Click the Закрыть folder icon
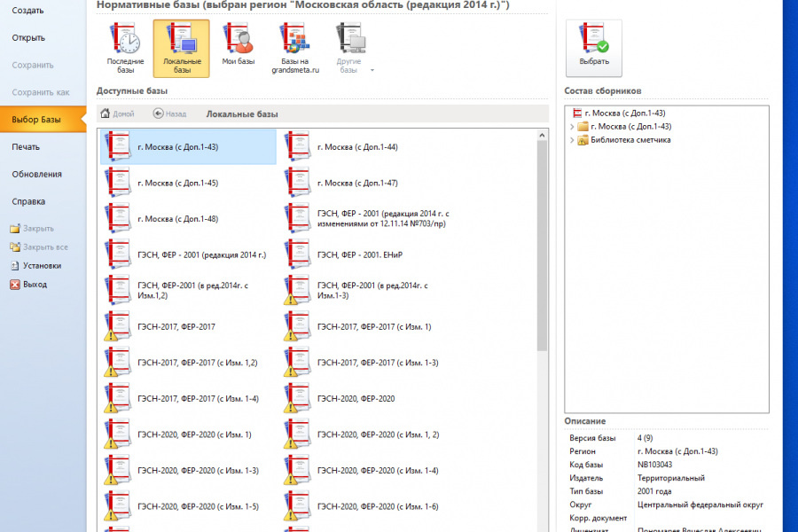The width and height of the screenshot is (798, 532). coord(15,229)
